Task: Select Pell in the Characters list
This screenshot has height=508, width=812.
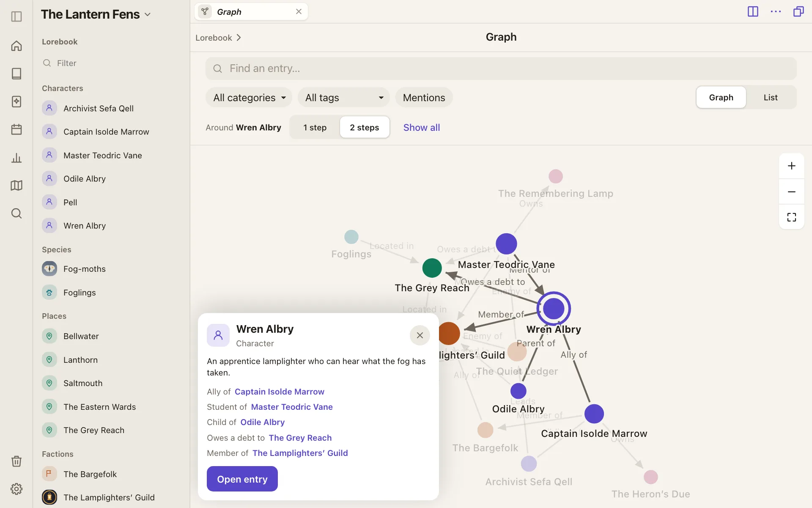Action: pyautogui.click(x=70, y=202)
